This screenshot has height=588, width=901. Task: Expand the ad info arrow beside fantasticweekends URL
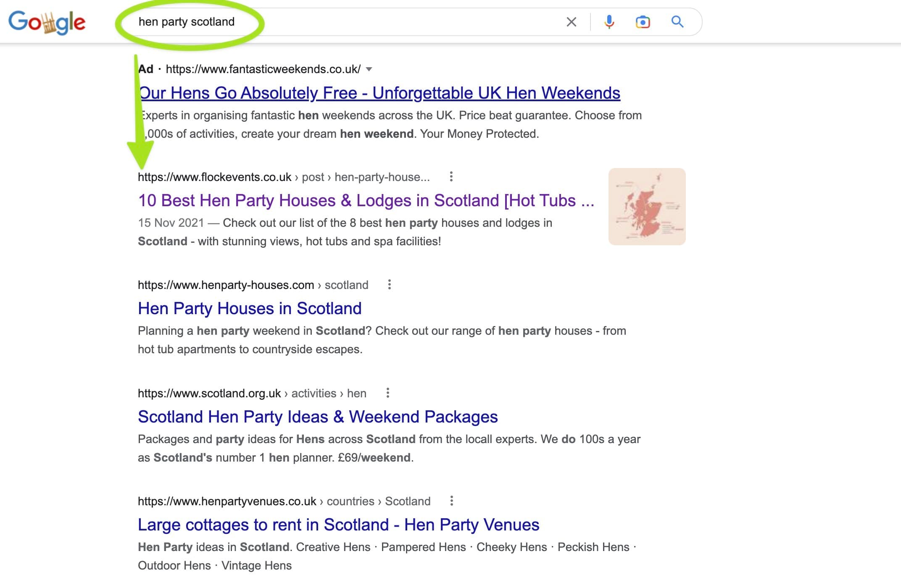369,69
